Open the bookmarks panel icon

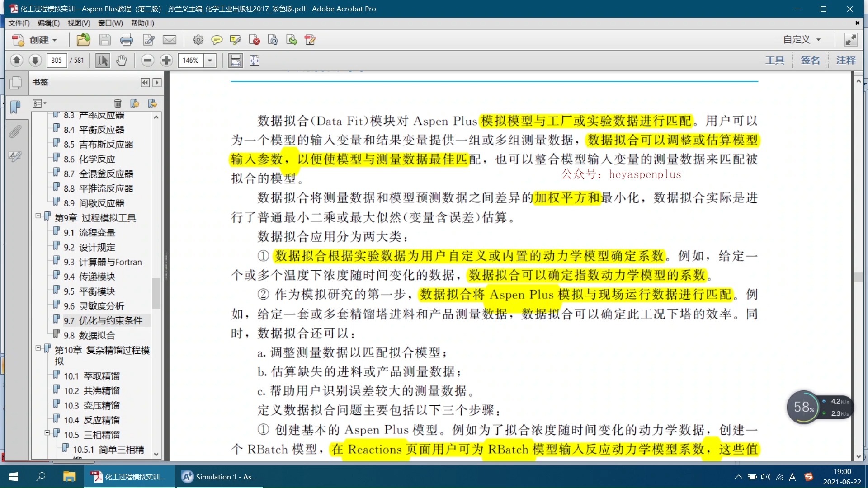coord(15,107)
